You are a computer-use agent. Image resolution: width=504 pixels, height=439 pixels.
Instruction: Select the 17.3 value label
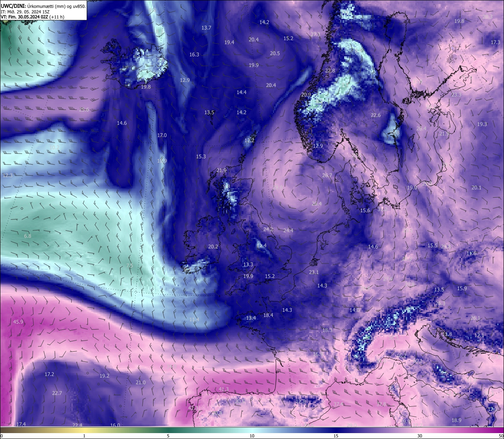[495, 42]
